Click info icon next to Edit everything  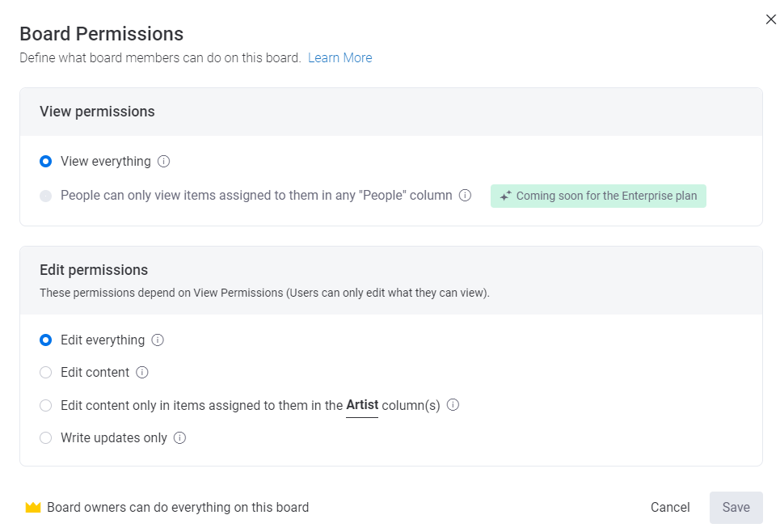(158, 340)
